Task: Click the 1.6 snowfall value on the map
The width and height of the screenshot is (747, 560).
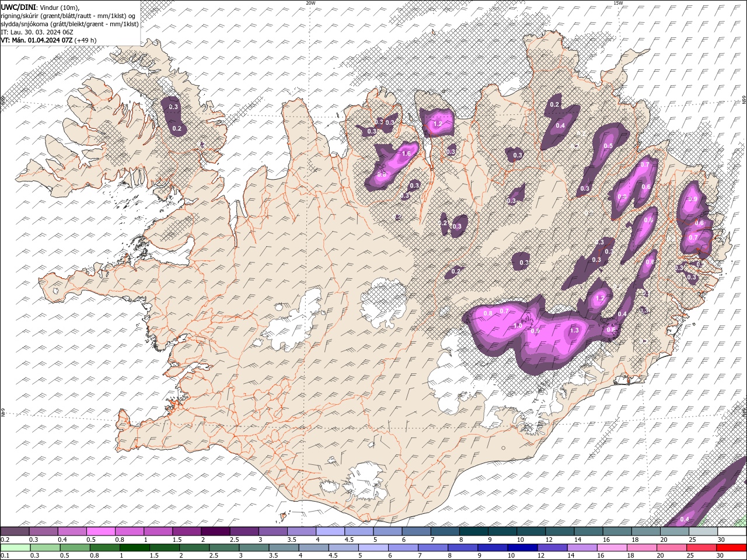Action: [x=407, y=154]
